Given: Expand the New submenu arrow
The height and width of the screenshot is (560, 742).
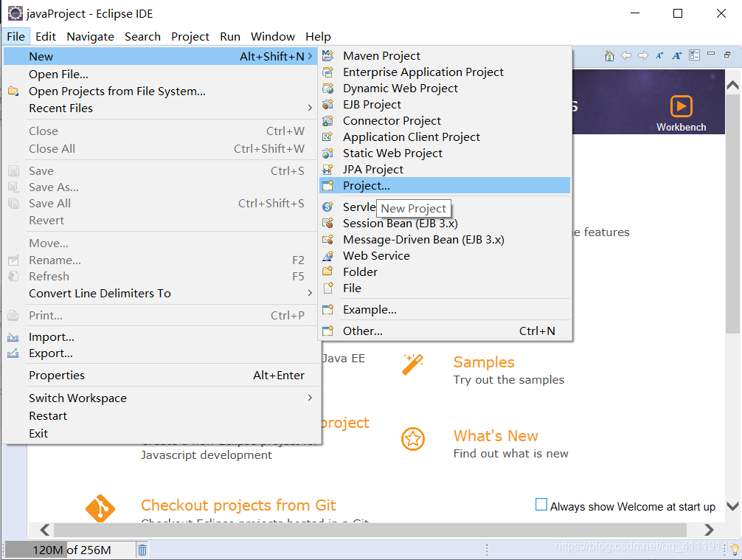Looking at the screenshot, I should 310,56.
